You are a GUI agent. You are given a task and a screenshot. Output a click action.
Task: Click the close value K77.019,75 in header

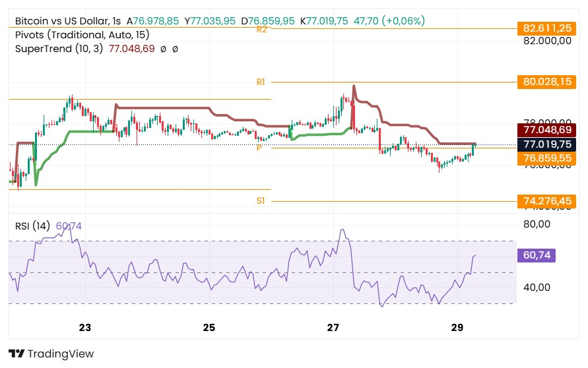[325, 21]
